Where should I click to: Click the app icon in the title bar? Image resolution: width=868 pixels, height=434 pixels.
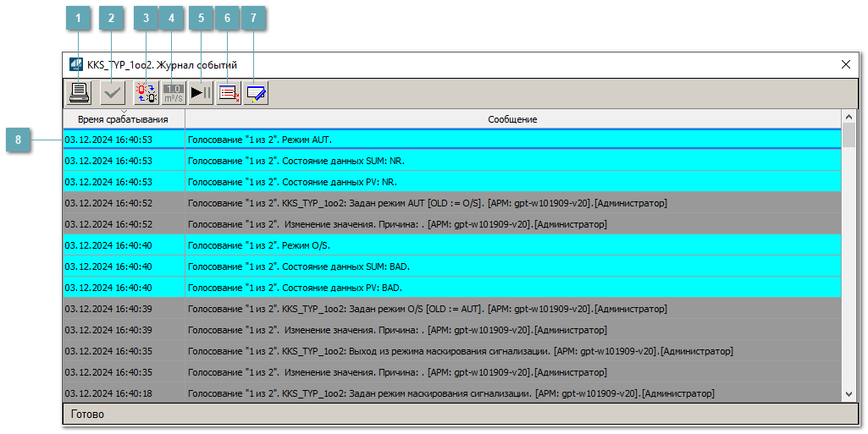[x=76, y=65]
